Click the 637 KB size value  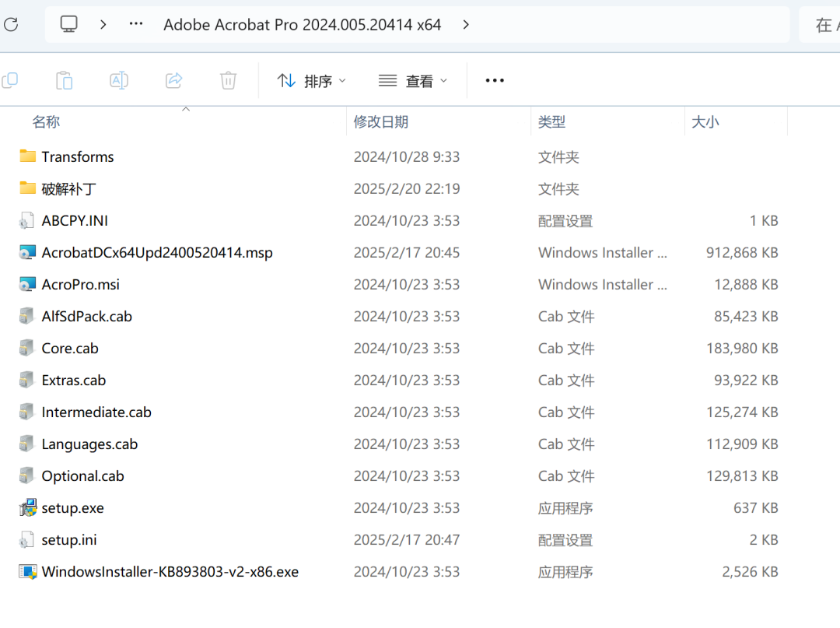tap(756, 508)
